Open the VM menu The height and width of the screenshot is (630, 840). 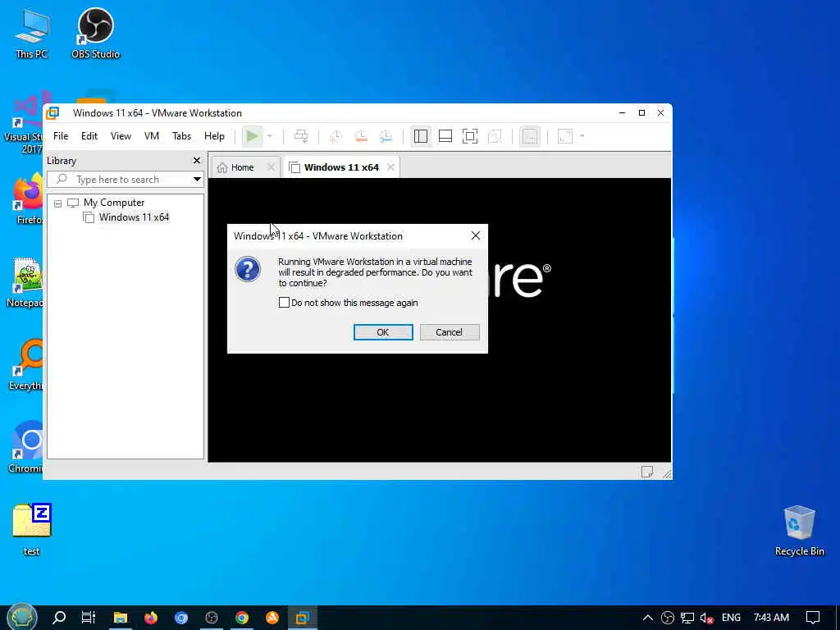pos(152,136)
